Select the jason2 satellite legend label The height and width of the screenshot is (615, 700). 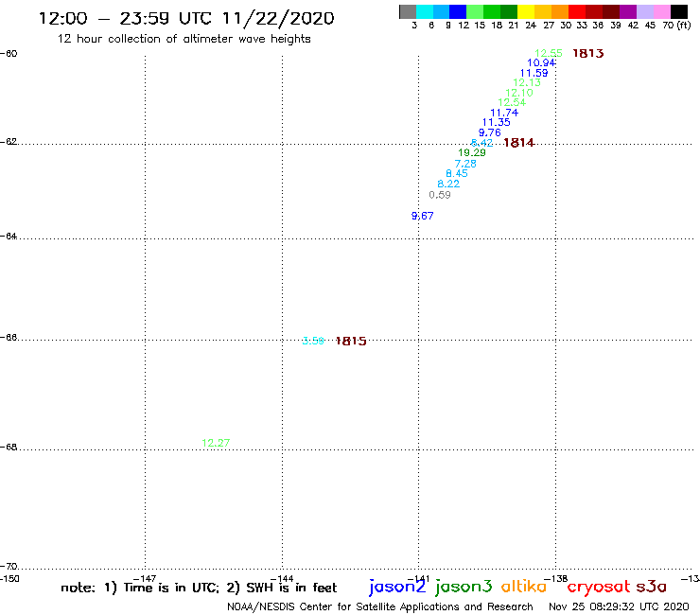pos(397,587)
